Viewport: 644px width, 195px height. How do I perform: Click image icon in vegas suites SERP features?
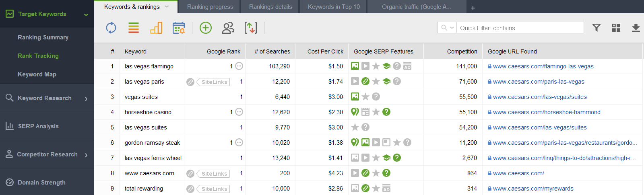click(355, 96)
